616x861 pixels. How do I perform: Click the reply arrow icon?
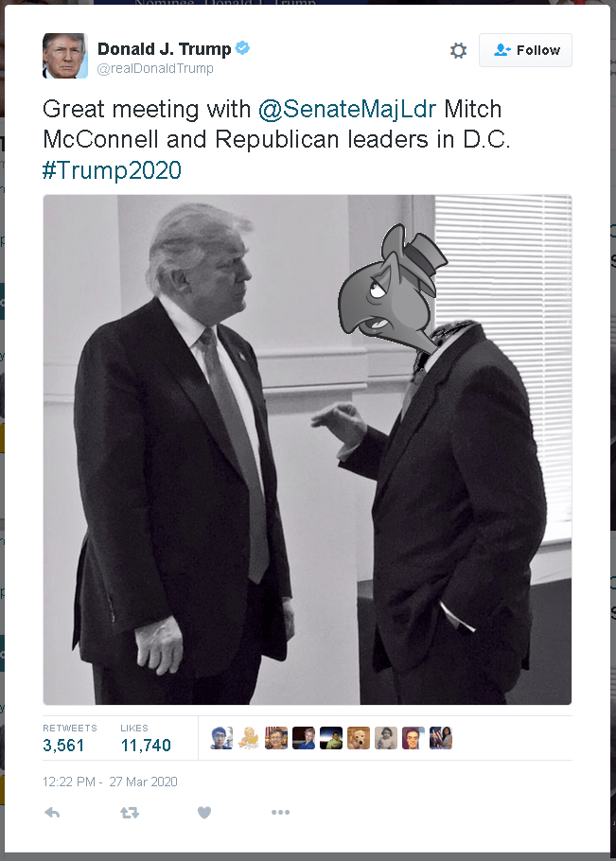[53, 812]
